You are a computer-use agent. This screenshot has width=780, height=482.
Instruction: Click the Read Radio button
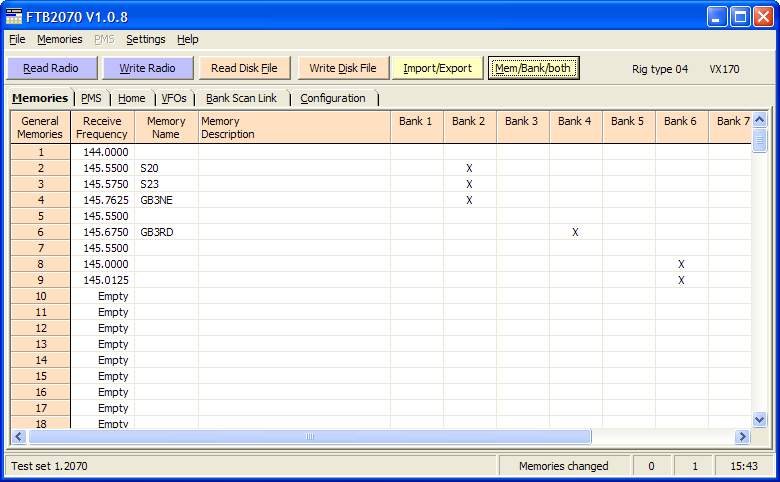pyautogui.click(x=51, y=68)
